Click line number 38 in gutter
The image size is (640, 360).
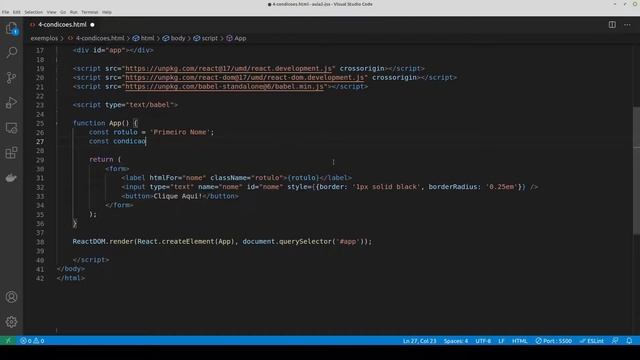point(40,242)
